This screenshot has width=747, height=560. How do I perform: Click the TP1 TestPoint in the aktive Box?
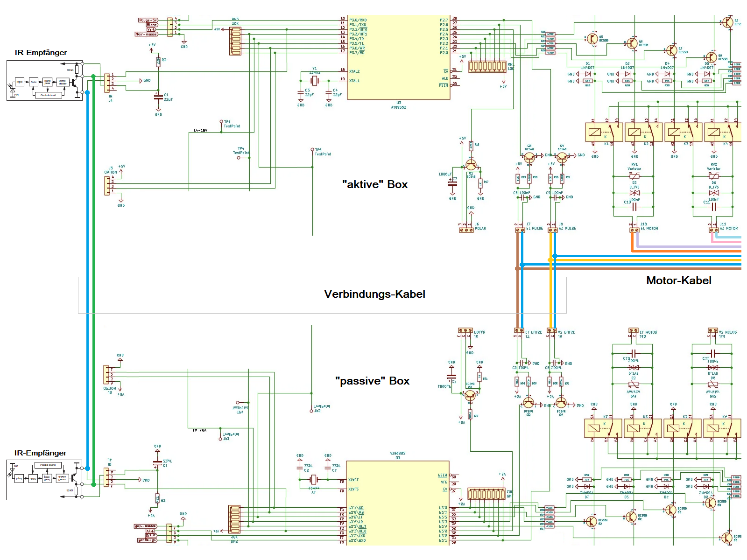click(221, 122)
